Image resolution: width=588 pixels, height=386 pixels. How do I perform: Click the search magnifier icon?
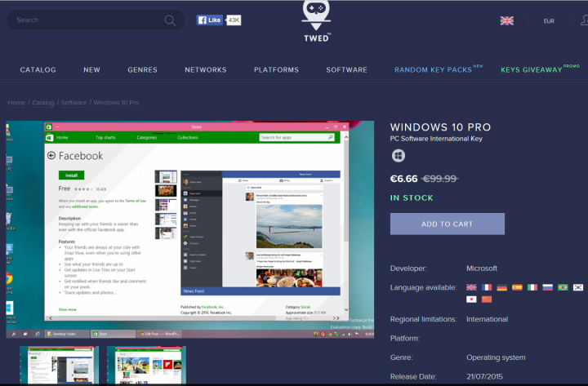170,20
